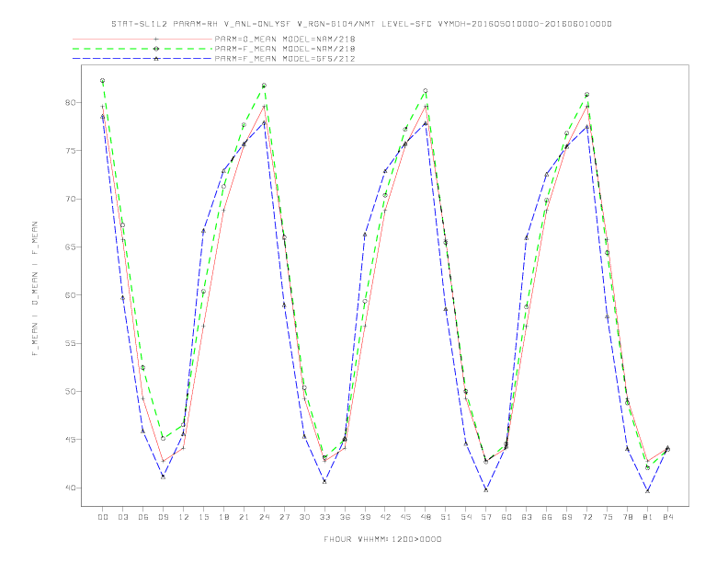Click the green dashed legend line sample
Viewport: 728px width, 563px height.
(x=142, y=49)
